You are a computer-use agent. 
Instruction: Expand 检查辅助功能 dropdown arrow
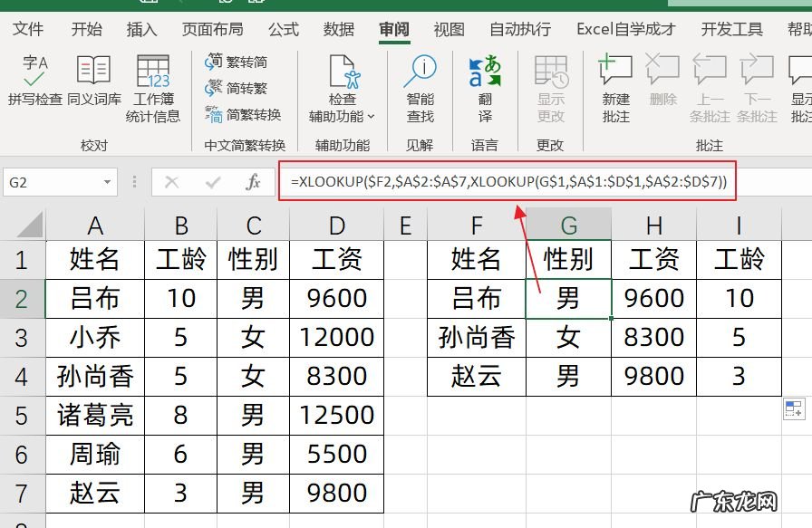[x=371, y=117]
